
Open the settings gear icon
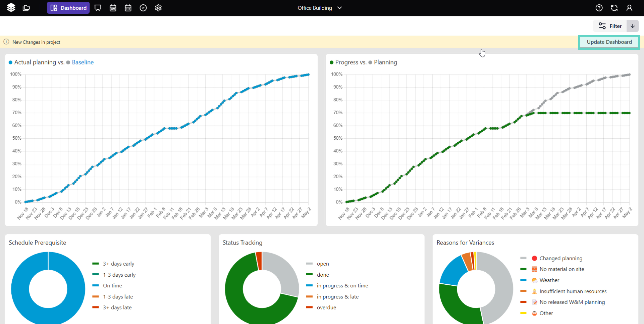coord(158,8)
